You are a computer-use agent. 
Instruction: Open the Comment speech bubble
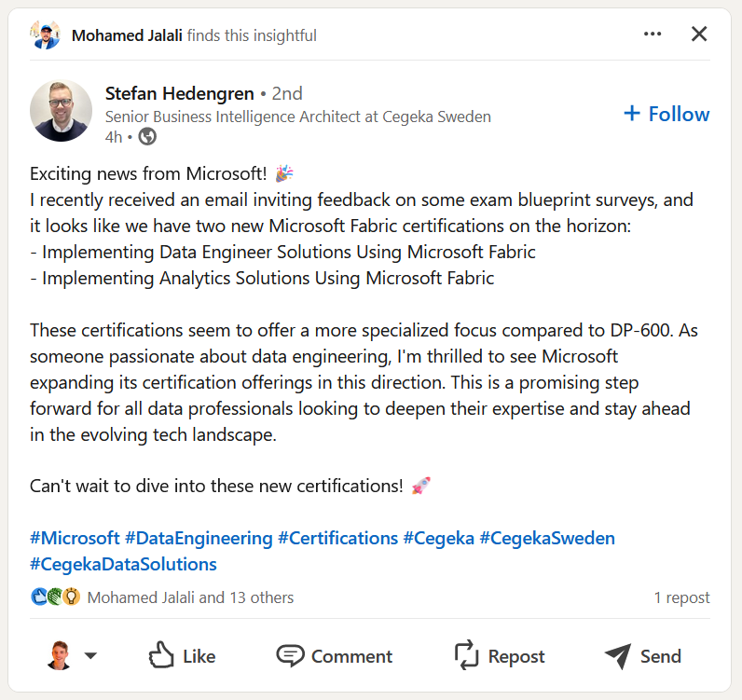pos(291,656)
